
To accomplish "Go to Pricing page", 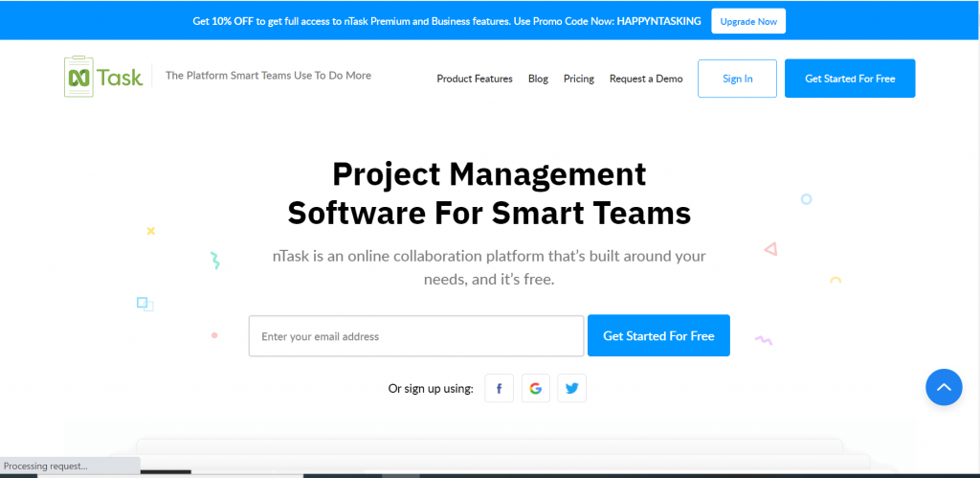I will coord(579,79).
